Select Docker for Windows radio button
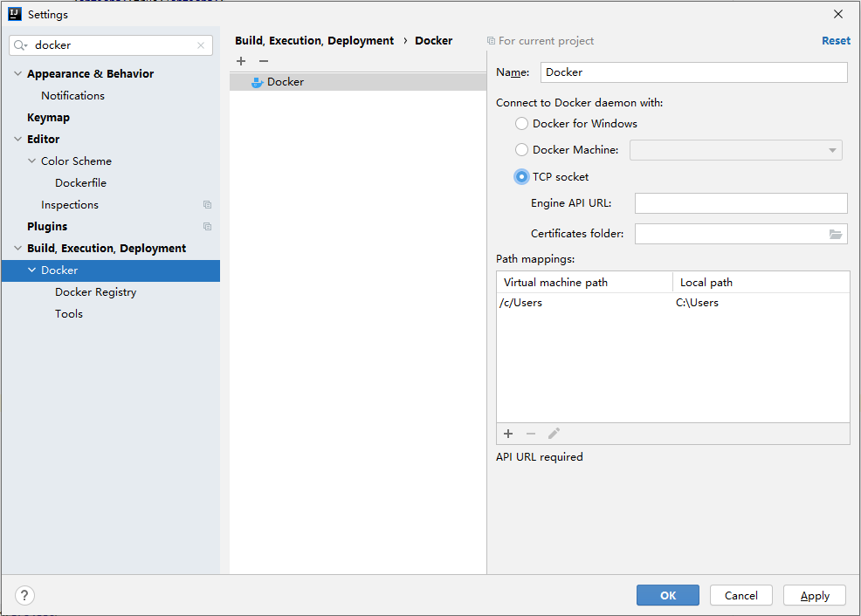 (522, 124)
